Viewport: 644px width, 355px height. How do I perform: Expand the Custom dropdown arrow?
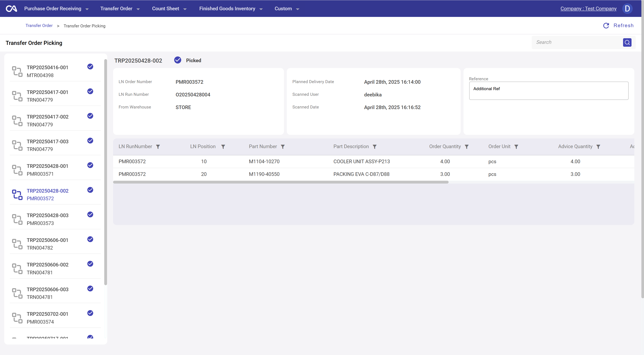click(297, 9)
